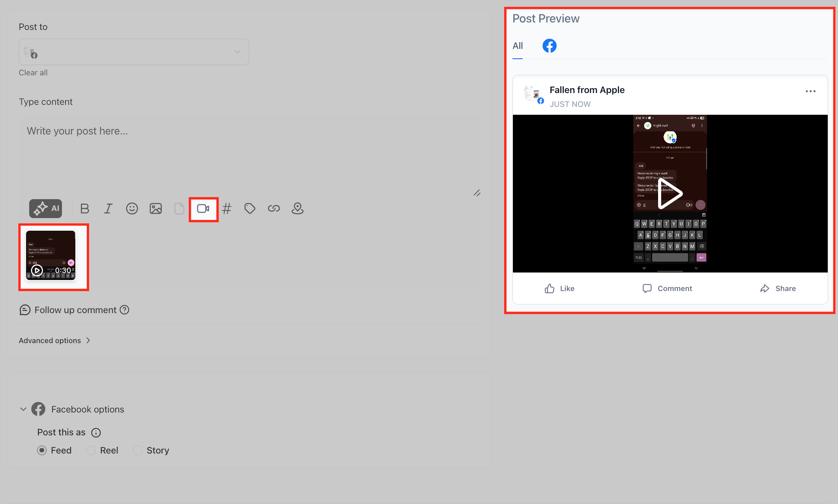Switch to the All preview tab
The height and width of the screenshot is (504, 838).
point(518,46)
